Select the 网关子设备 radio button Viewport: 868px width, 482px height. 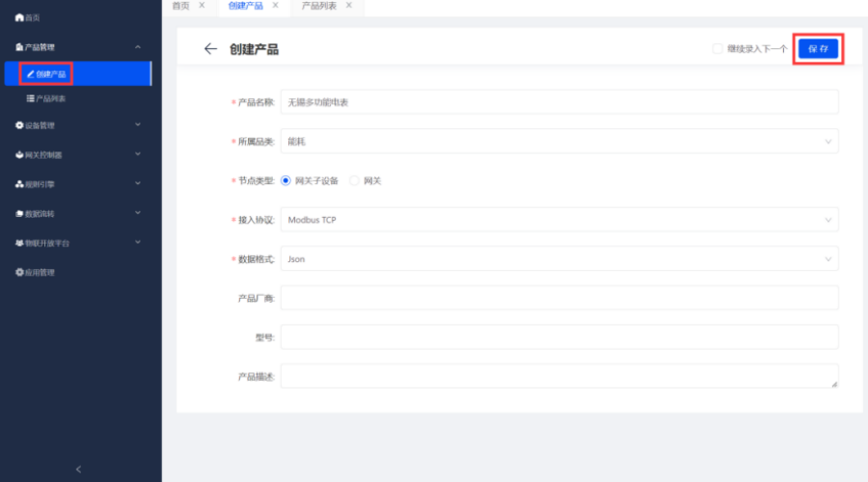click(x=285, y=180)
